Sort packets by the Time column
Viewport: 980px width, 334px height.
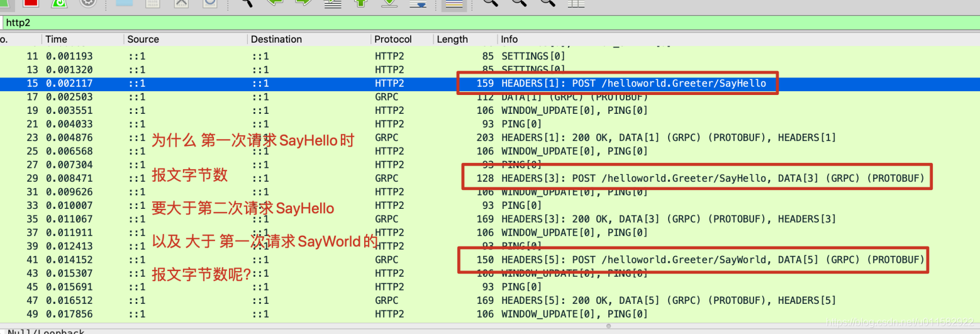point(83,39)
